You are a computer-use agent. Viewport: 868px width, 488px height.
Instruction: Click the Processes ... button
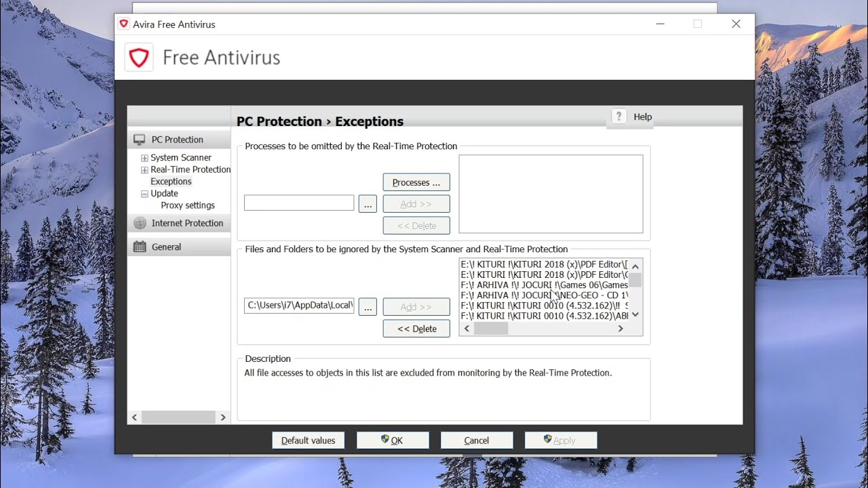pos(416,182)
